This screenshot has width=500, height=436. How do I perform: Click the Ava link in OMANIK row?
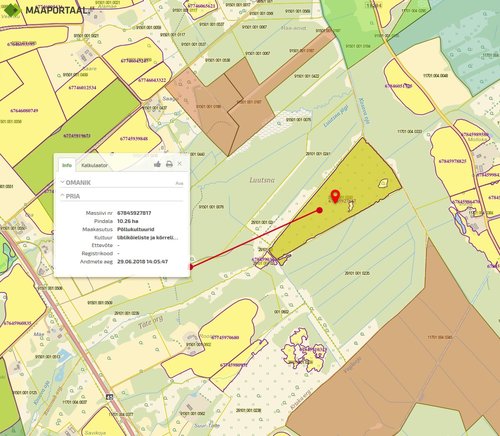coord(179,183)
